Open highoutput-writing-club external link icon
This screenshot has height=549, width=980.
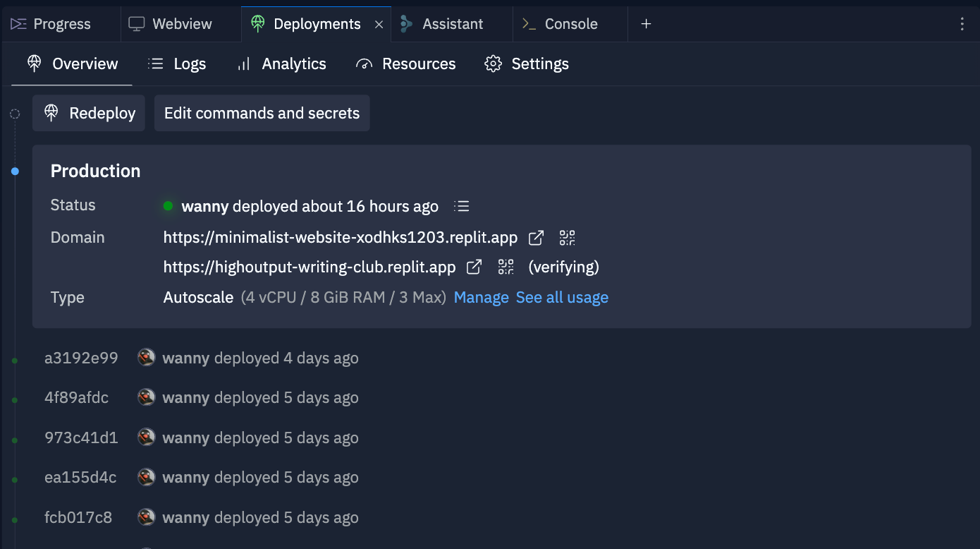[x=474, y=267]
